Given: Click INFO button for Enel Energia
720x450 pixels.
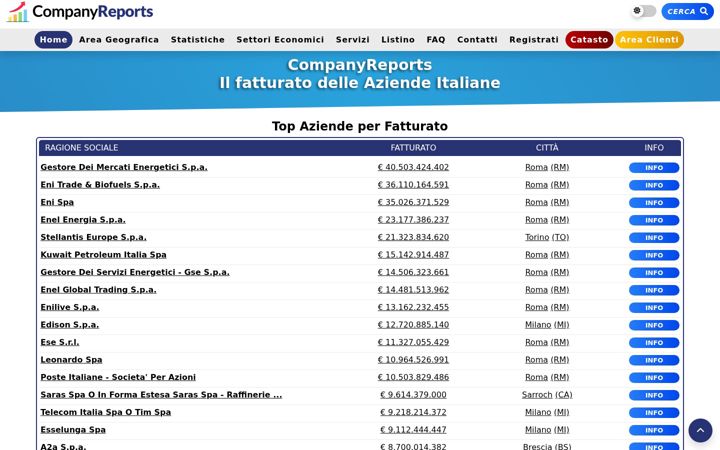Looking at the screenshot, I should point(654,220).
